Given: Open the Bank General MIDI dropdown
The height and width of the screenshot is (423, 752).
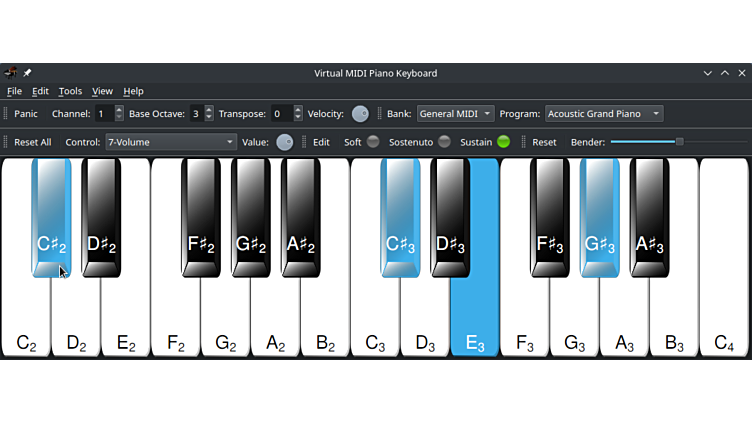Looking at the screenshot, I should pos(456,114).
